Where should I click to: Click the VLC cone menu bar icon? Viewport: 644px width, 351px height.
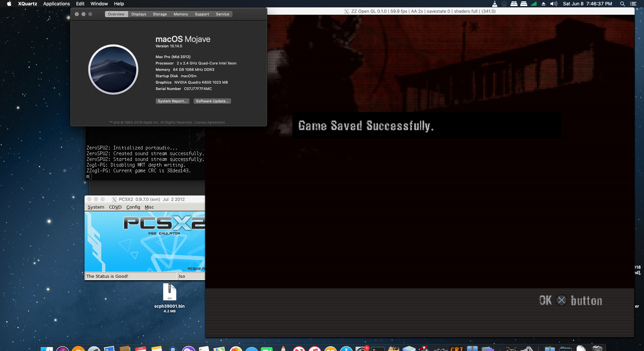[x=494, y=4]
